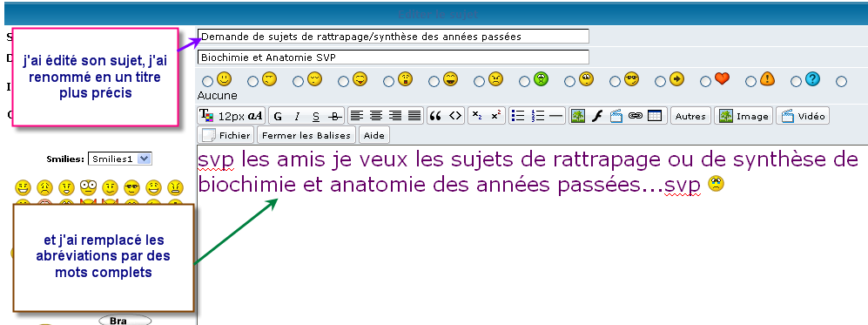Apply bold formatting with the G button
Screen dimensions: 868x325
click(278, 116)
